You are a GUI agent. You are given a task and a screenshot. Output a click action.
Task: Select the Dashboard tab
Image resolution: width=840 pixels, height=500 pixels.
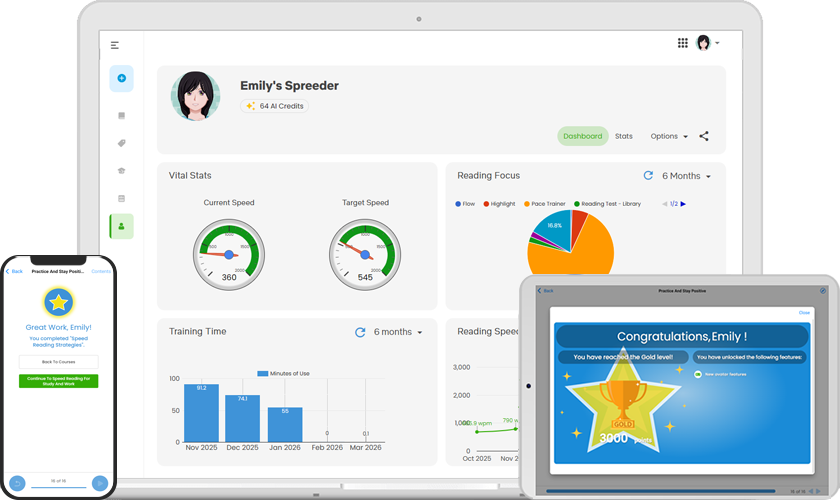pyautogui.click(x=582, y=136)
